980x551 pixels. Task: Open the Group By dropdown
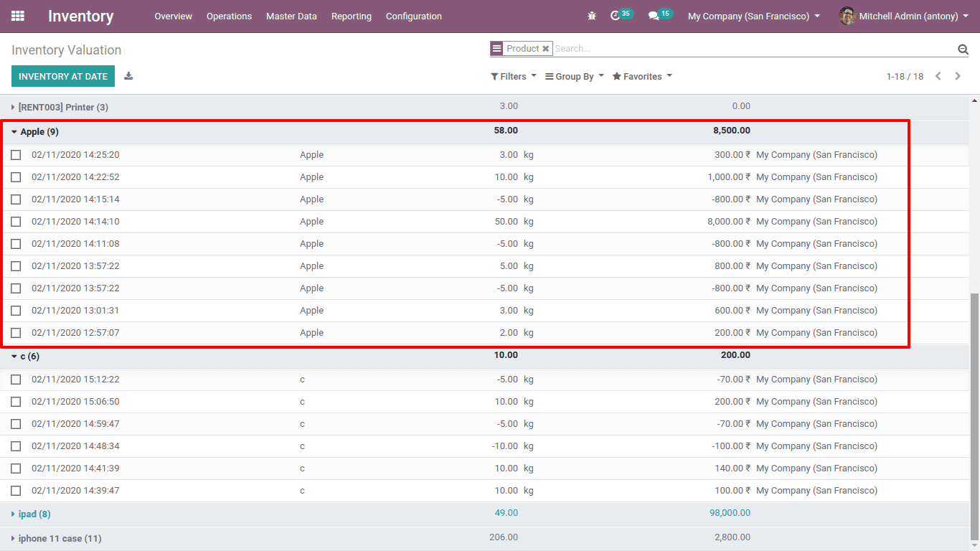coord(575,76)
